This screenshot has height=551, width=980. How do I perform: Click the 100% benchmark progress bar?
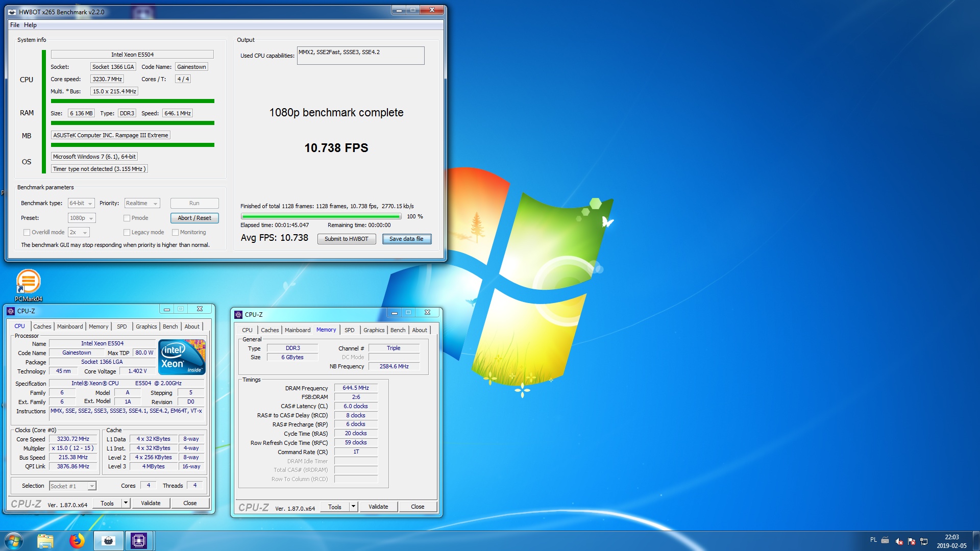coord(321,216)
